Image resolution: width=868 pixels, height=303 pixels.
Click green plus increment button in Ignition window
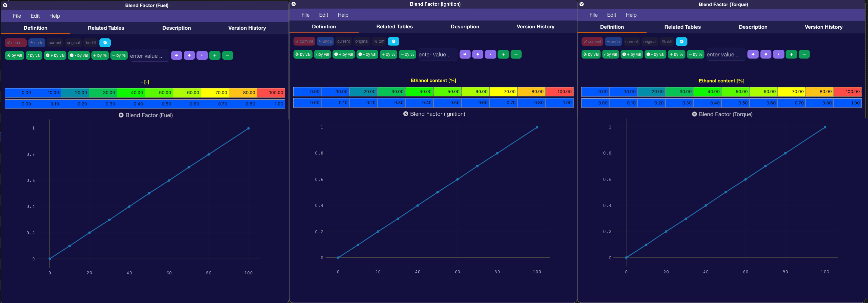503,54
